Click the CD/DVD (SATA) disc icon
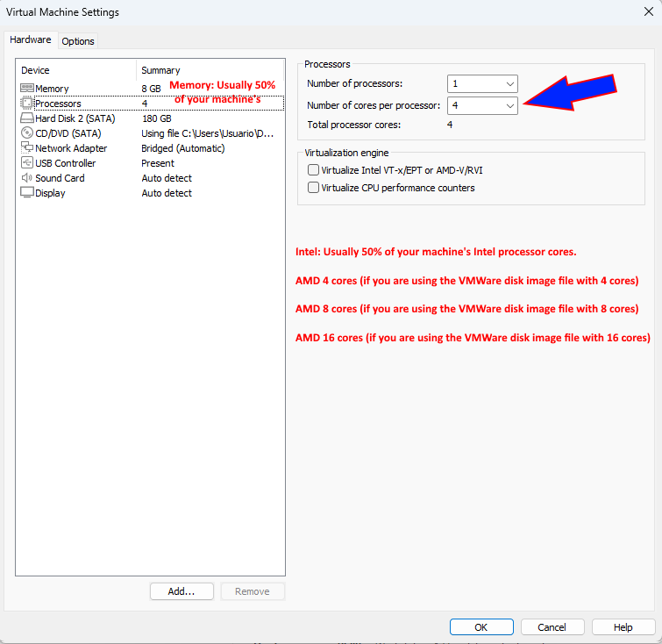662x644 pixels. click(26, 133)
